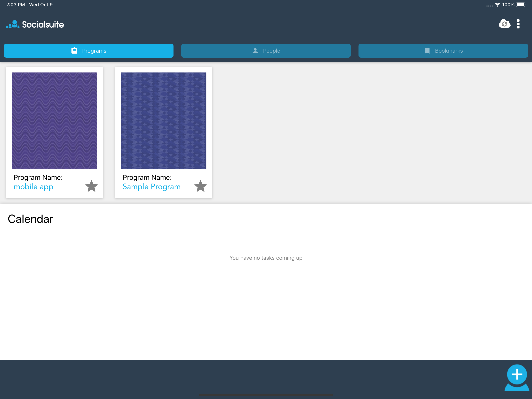Tap the battery indicator in status bar
Screen dimensions: 532x399
pos(521,4)
